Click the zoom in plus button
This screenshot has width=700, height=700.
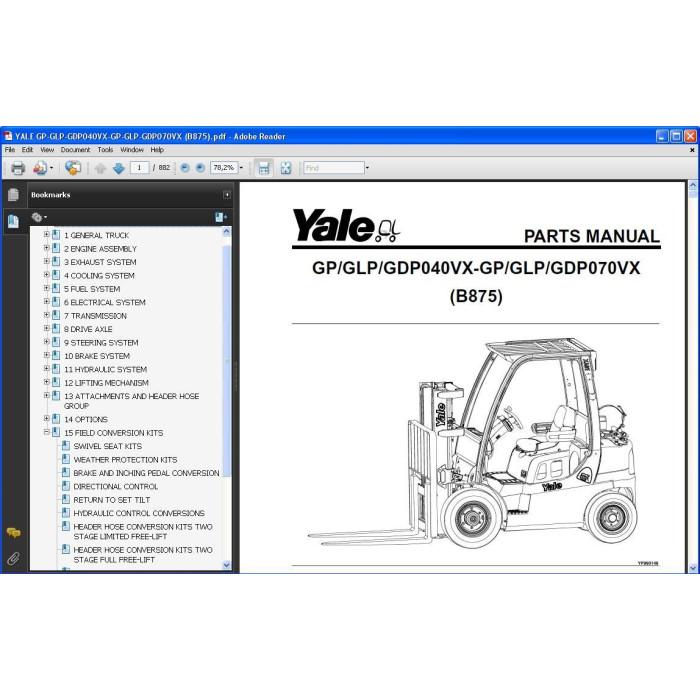200,168
